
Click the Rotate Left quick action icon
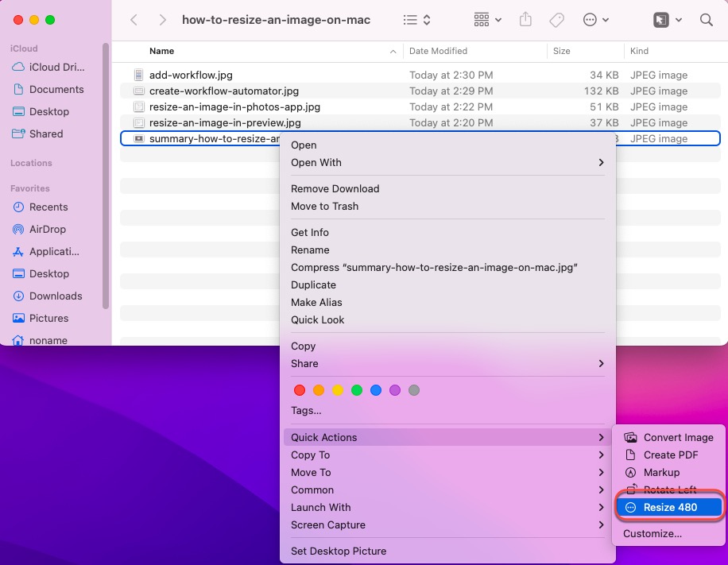pyautogui.click(x=630, y=490)
